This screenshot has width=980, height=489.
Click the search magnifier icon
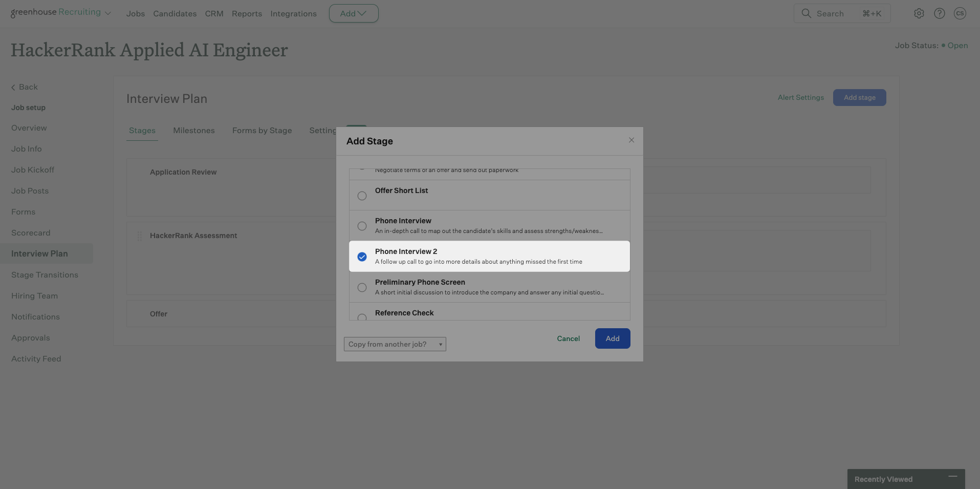click(806, 13)
